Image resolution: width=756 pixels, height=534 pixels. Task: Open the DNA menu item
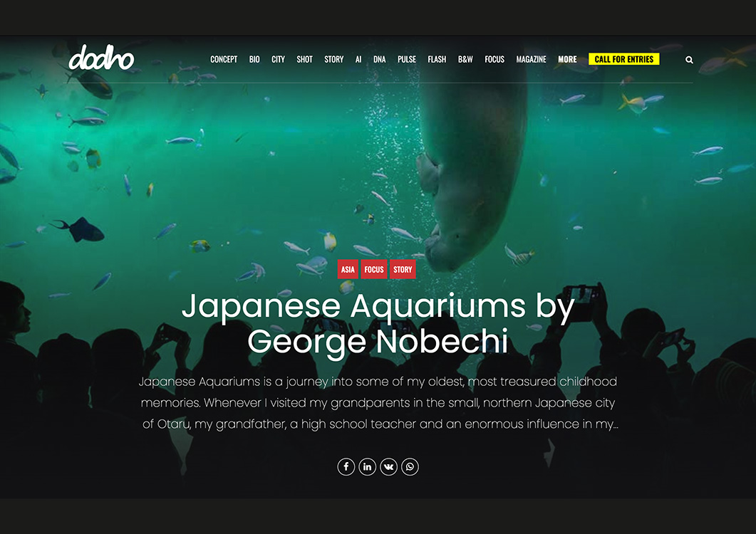click(380, 59)
